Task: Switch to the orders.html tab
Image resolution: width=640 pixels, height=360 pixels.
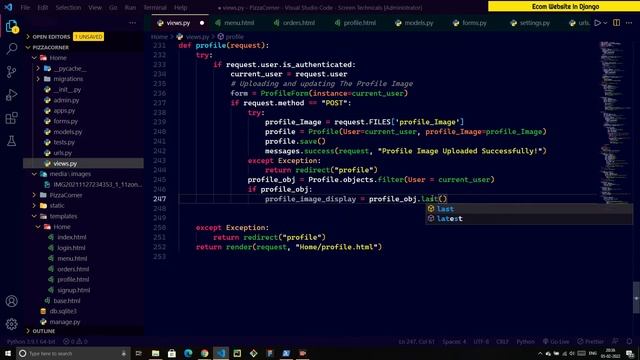Action: (x=299, y=23)
